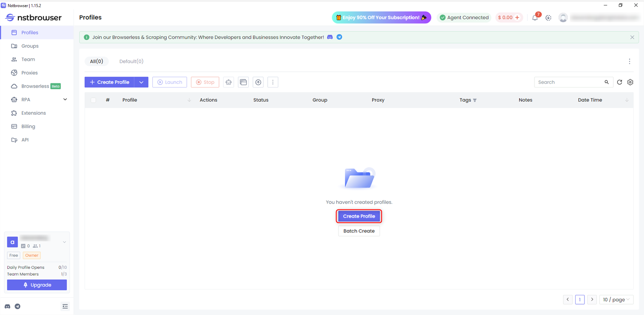Go to the previous page arrow
This screenshot has height=315, width=644.
point(568,300)
